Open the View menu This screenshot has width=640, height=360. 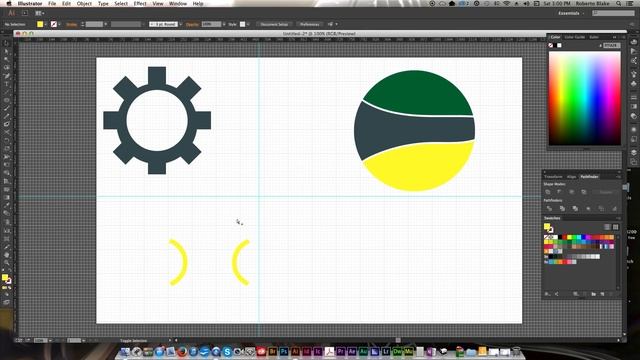(158, 4)
